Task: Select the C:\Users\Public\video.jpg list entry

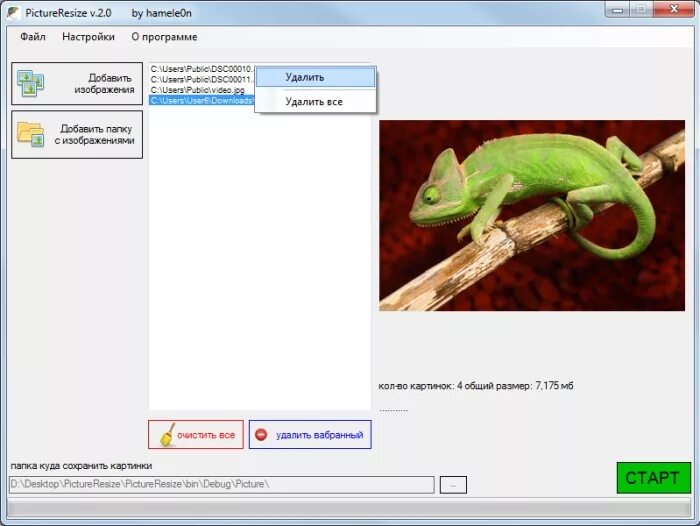Action: click(x=198, y=90)
